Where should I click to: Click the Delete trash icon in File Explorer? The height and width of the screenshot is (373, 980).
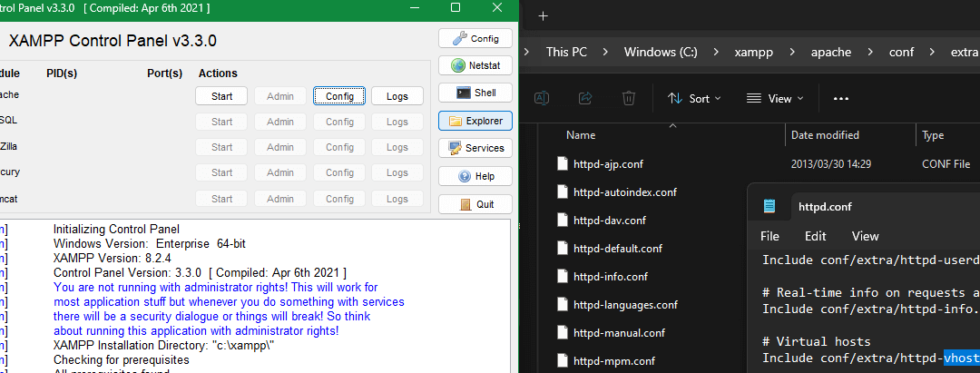pyautogui.click(x=629, y=98)
